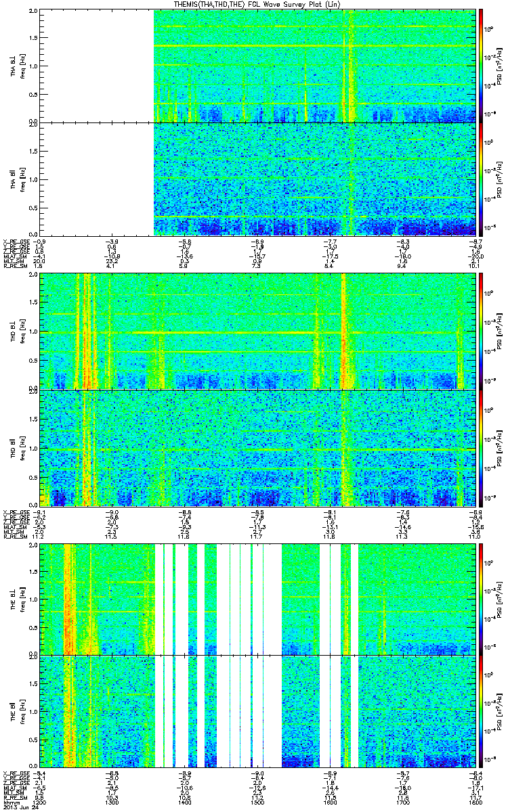Click the THD BL PSD color bar

coord(481,332)
